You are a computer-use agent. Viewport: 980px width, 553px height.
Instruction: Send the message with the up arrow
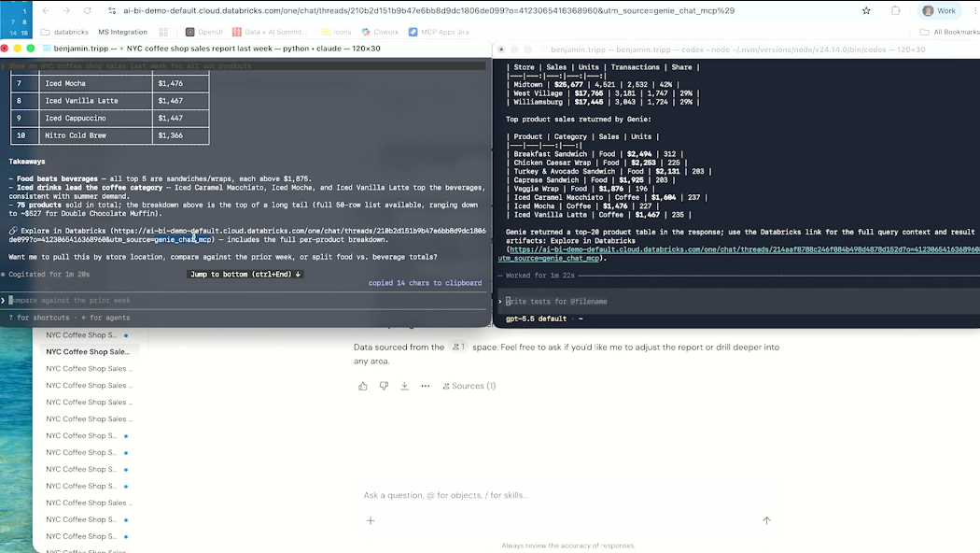tap(766, 520)
